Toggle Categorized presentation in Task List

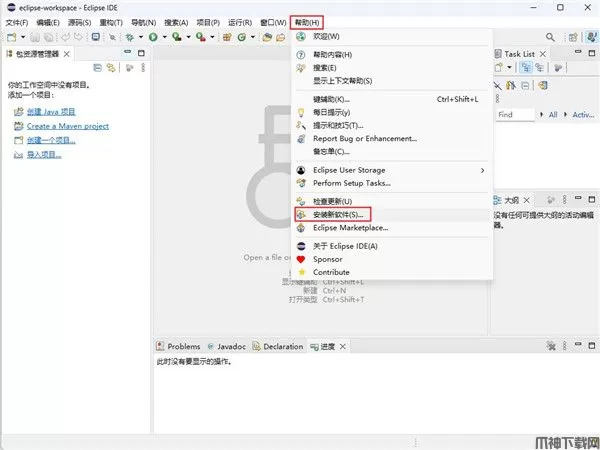point(526,68)
